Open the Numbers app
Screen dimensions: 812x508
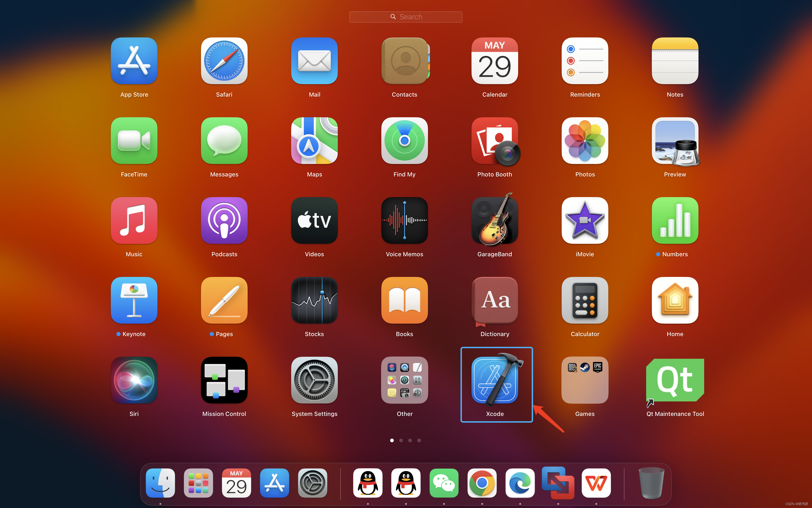pos(675,220)
